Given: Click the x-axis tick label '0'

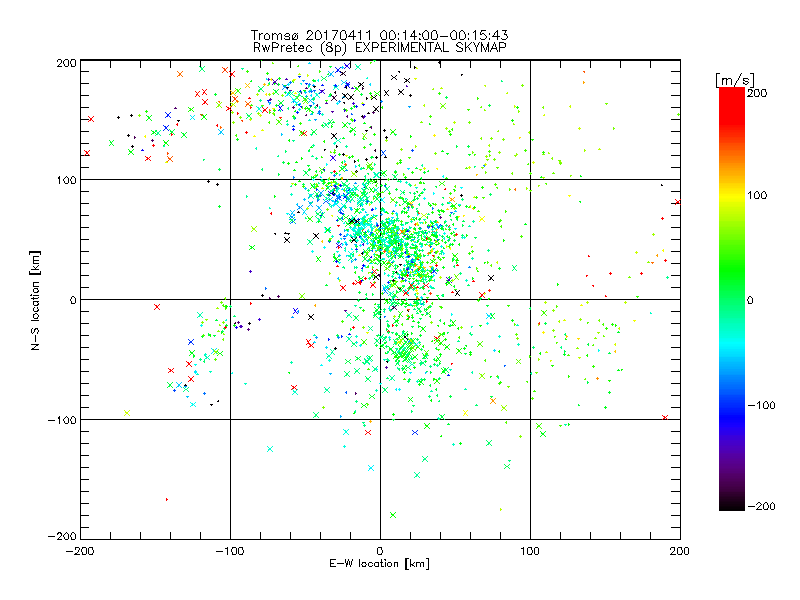Looking at the screenshot, I should click(380, 552).
